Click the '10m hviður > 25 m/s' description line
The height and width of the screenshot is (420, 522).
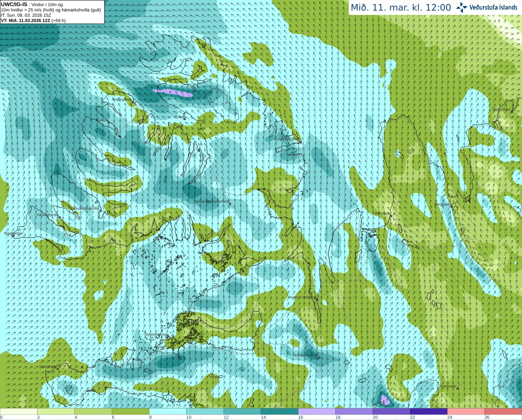pos(51,10)
